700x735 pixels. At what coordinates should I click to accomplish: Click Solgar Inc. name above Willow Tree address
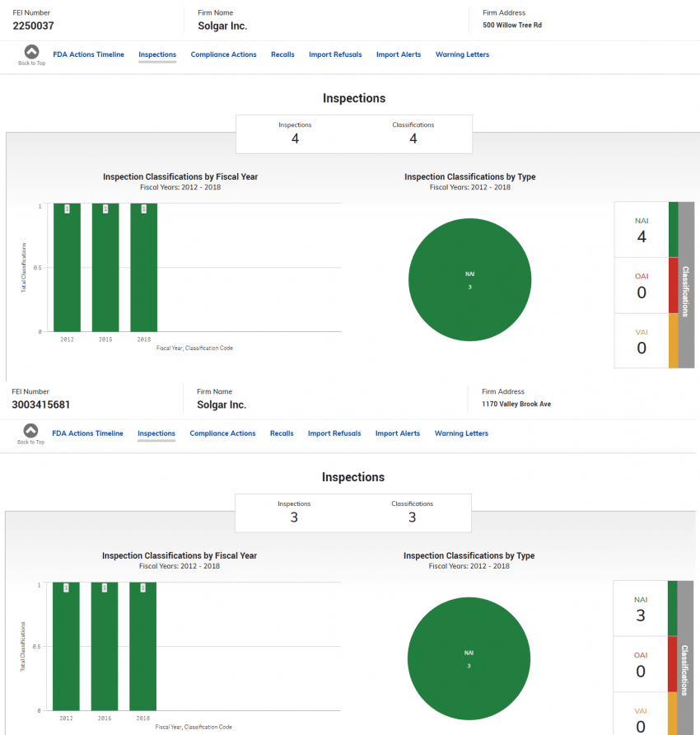(x=222, y=26)
